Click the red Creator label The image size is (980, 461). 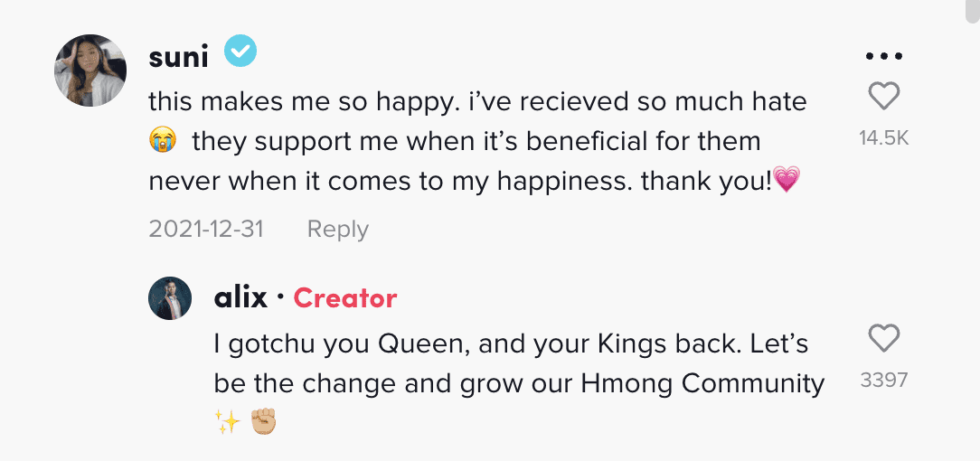345,298
